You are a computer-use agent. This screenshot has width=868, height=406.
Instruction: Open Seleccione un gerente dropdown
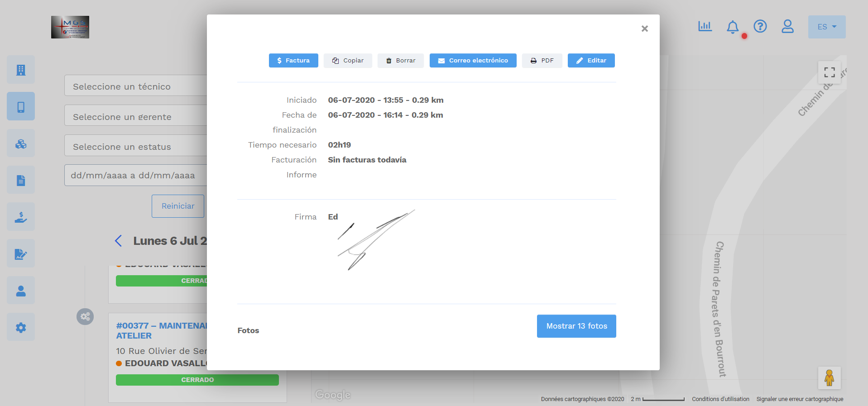coord(136,115)
